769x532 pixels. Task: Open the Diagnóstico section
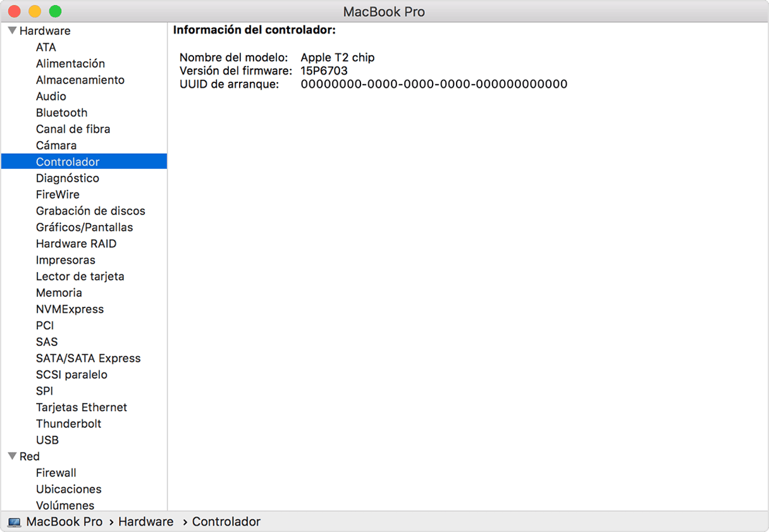tap(68, 178)
